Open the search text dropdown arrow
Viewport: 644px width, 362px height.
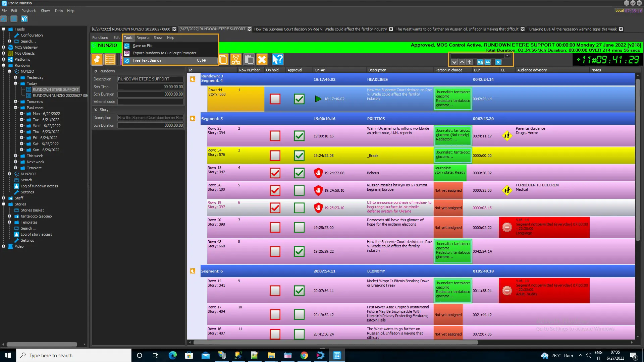pyautogui.click(x=507, y=56)
